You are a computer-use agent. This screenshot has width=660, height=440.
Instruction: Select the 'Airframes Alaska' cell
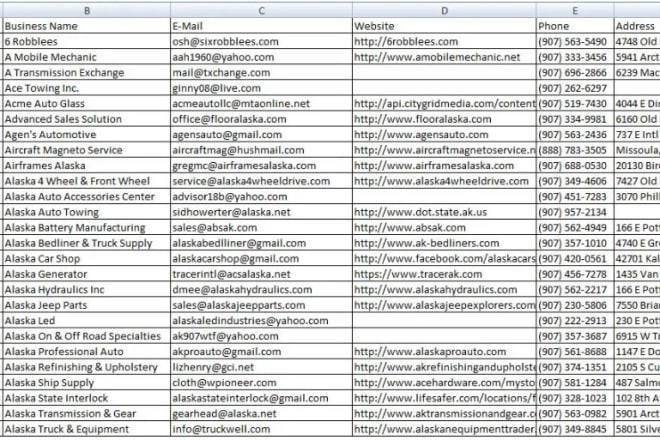[x=87, y=165]
